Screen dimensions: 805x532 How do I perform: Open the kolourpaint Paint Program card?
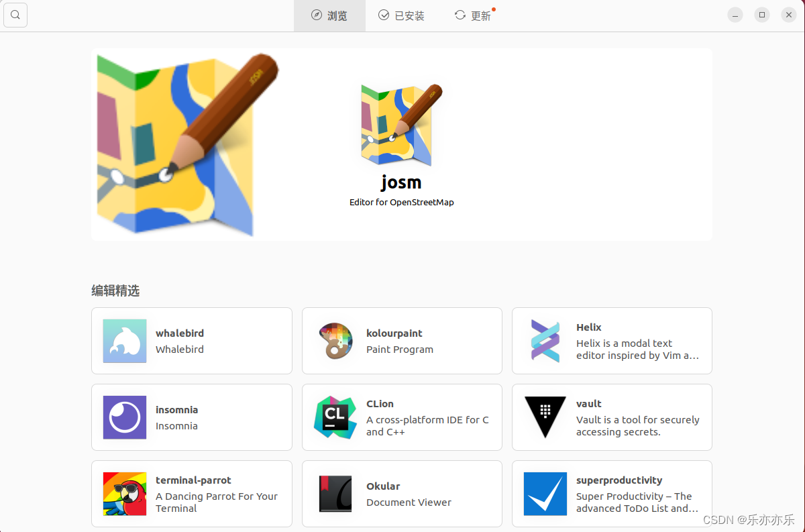402,341
